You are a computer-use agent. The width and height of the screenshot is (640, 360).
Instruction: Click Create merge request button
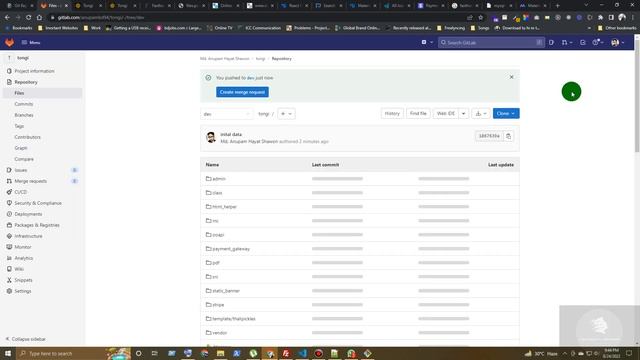tap(242, 92)
